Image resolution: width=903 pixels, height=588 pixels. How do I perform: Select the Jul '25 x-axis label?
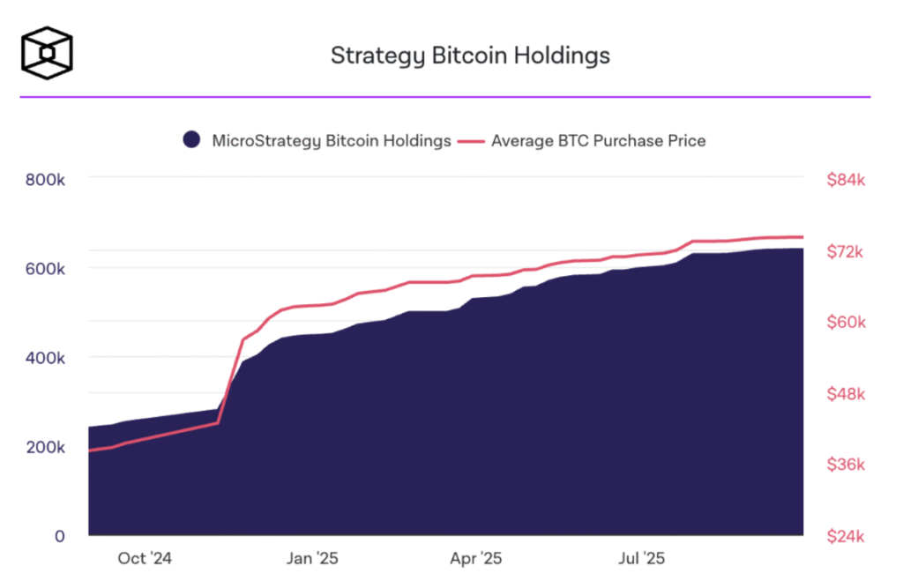click(642, 558)
